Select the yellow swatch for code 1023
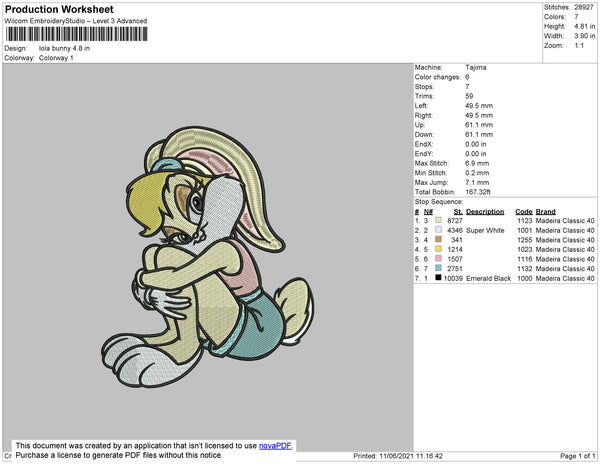 pyautogui.click(x=438, y=249)
